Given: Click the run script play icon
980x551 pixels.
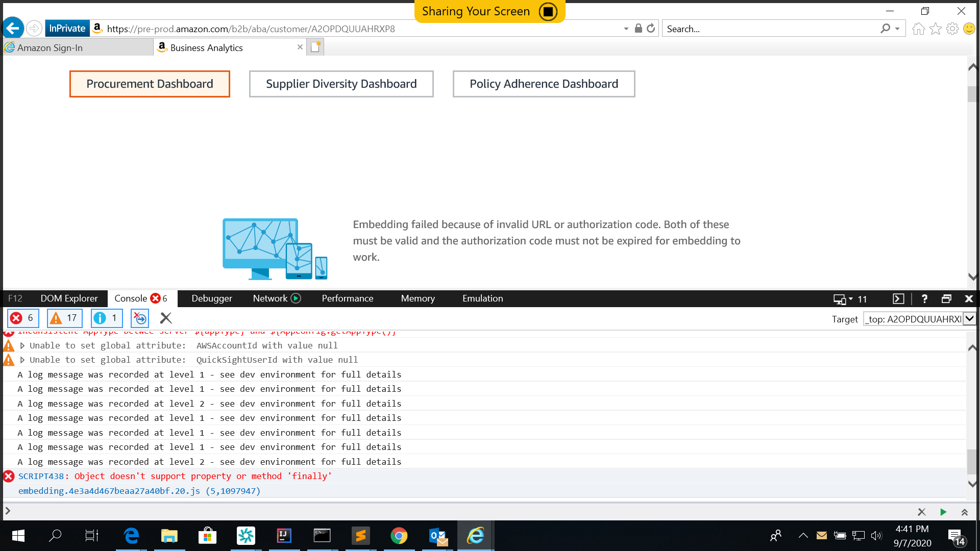Looking at the screenshot, I should pyautogui.click(x=943, y=512).
